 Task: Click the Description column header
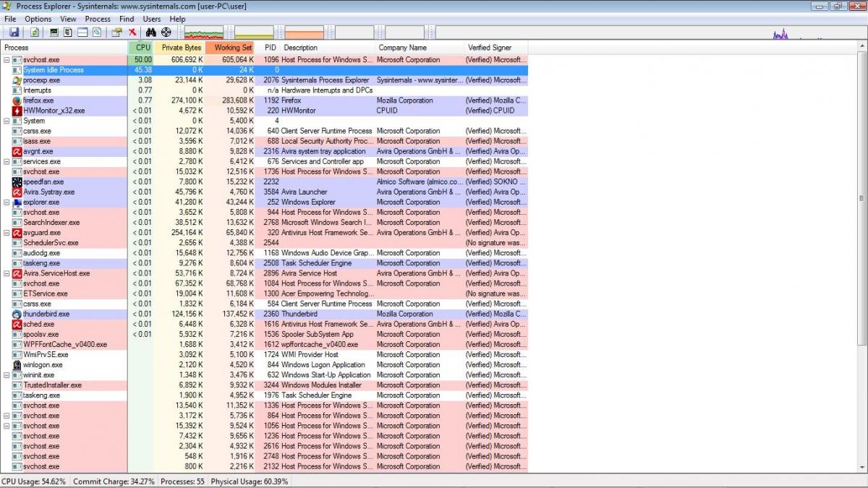tap(328, 48)
